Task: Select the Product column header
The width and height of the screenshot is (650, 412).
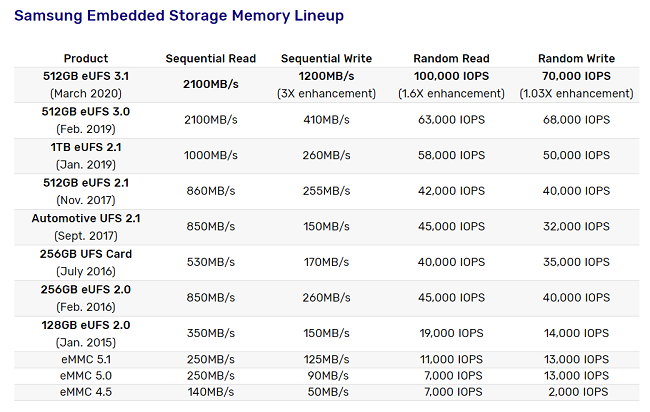Action: coord(86,58)
